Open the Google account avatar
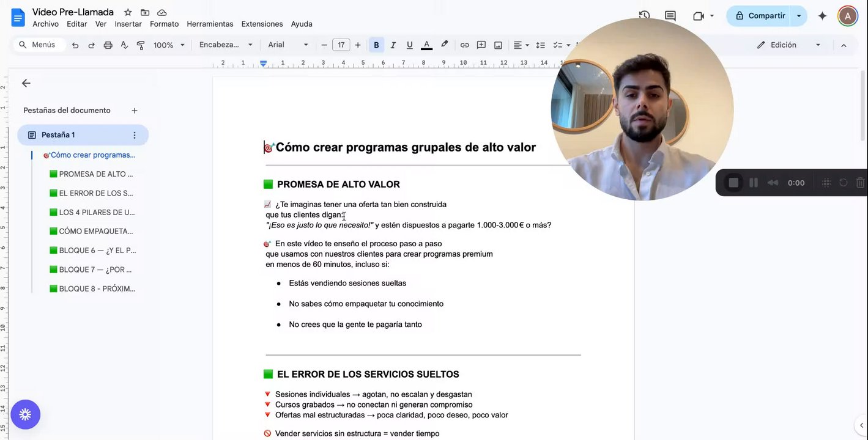868x440 pixels. tap(847, 16)
